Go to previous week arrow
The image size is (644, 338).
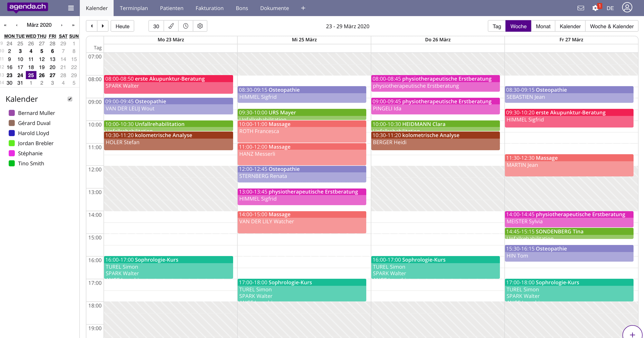(x=92, y=26)
